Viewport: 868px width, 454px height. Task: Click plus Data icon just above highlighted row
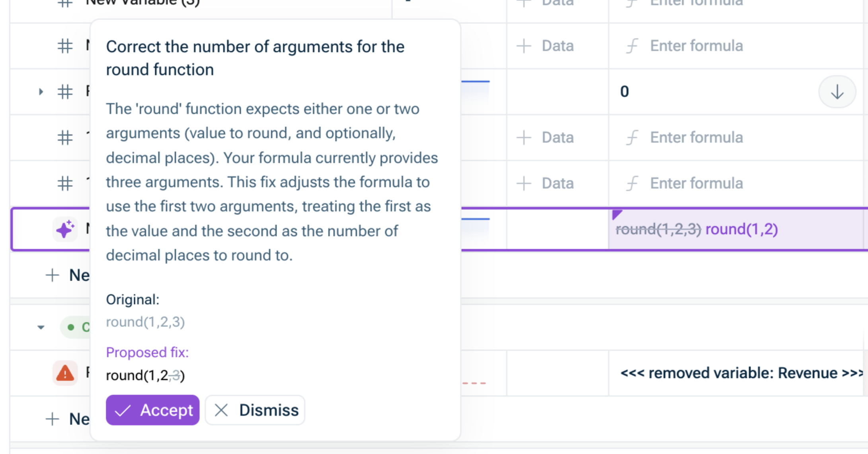pos(524,184)
